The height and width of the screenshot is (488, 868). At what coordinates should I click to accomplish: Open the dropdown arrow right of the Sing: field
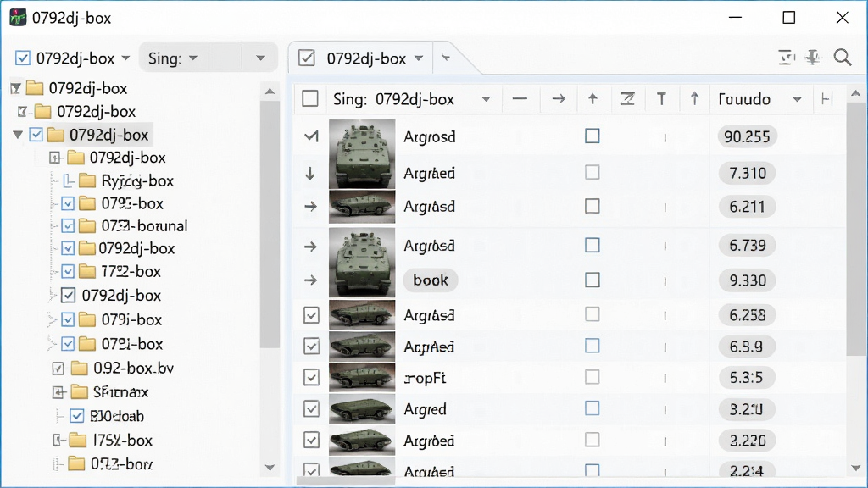click(x=260, y=58)
